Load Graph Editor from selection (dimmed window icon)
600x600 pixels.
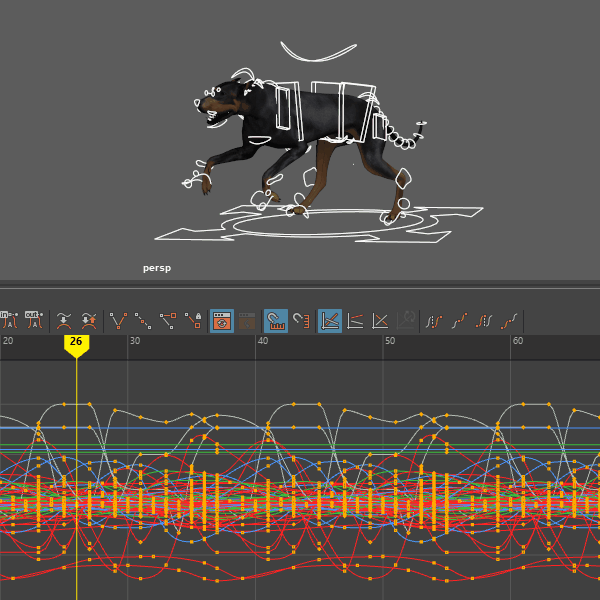[247, 321]
